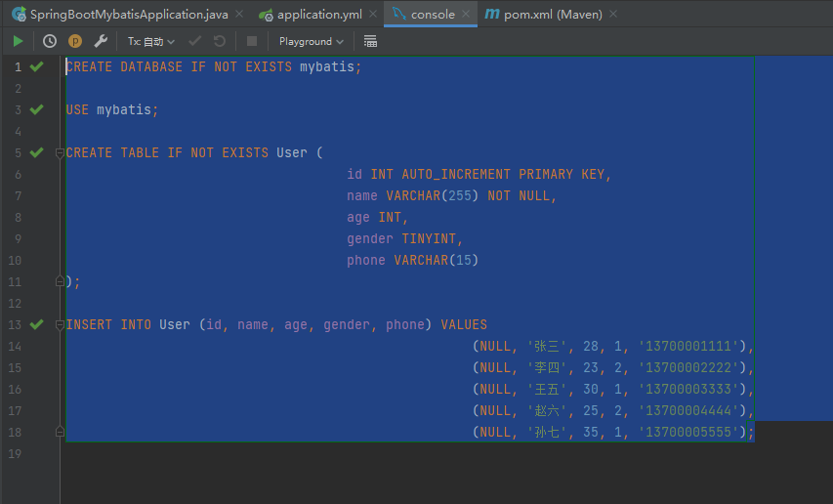Click green checkmark on line 1
Image resolution: width=833 pixels, height=504 pixels.
[x=37, y=66]
